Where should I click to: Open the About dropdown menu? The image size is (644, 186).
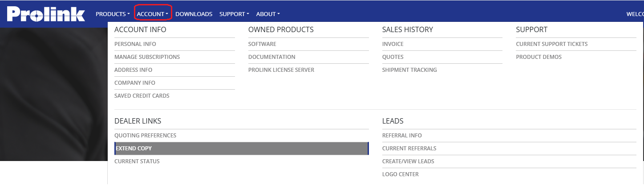point(268,14)
